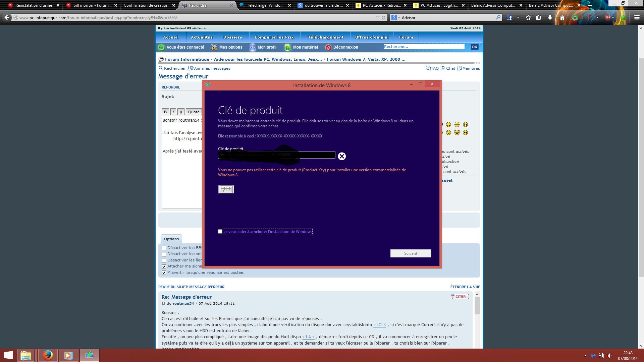The height and width of the screenshot is (362, 644).
Task: Show bookmarks list icon in toolbar
Action: tap(538, 17)
